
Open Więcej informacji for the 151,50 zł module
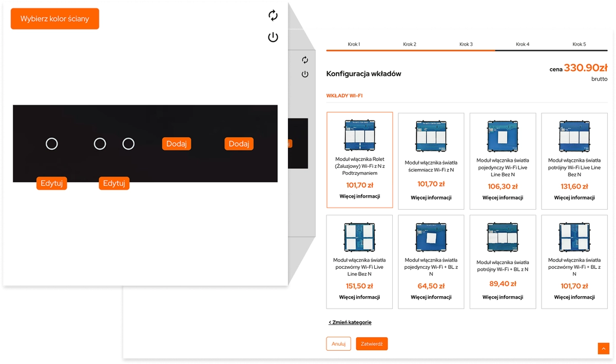point(359,297)
